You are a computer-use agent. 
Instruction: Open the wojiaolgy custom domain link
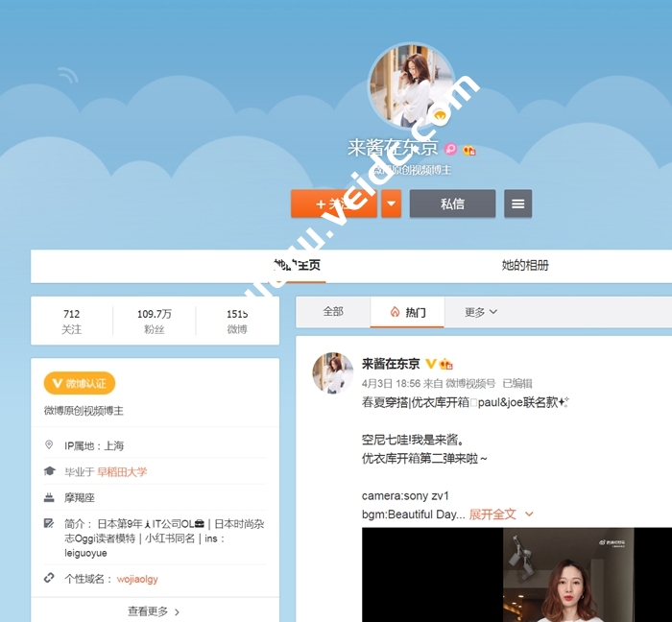pyautogui.click(x=137, y=579)
